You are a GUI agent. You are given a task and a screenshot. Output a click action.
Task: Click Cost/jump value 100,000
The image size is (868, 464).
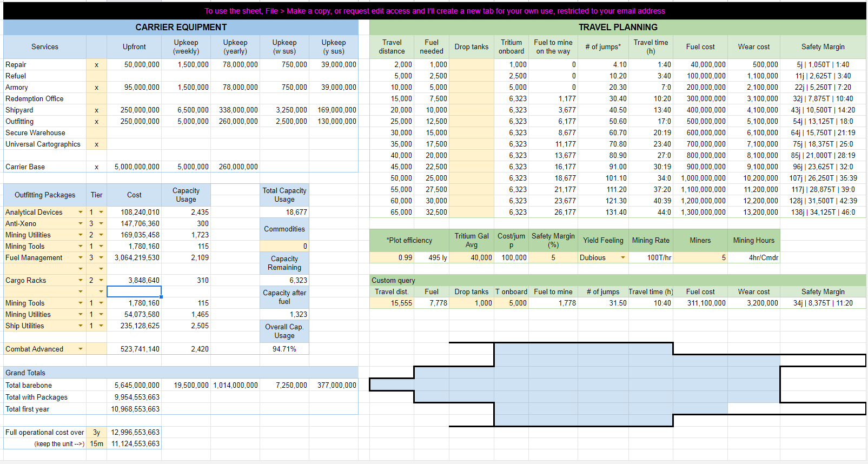[x=511, y=258]
